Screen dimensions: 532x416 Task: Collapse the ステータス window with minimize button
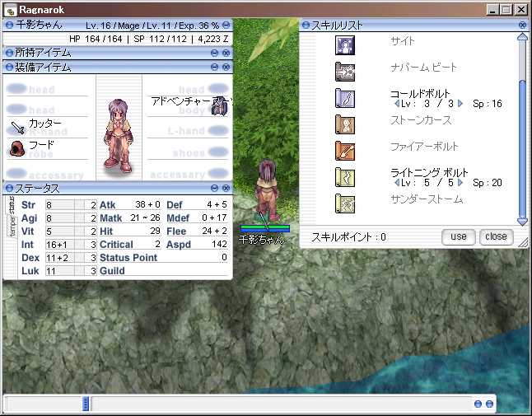tap(214, 188)
